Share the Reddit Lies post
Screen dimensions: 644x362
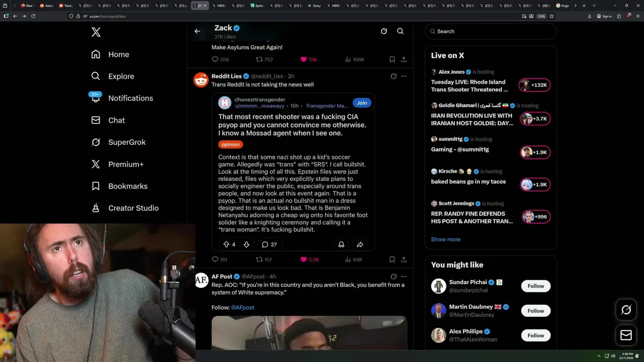(x=404, y=259)
